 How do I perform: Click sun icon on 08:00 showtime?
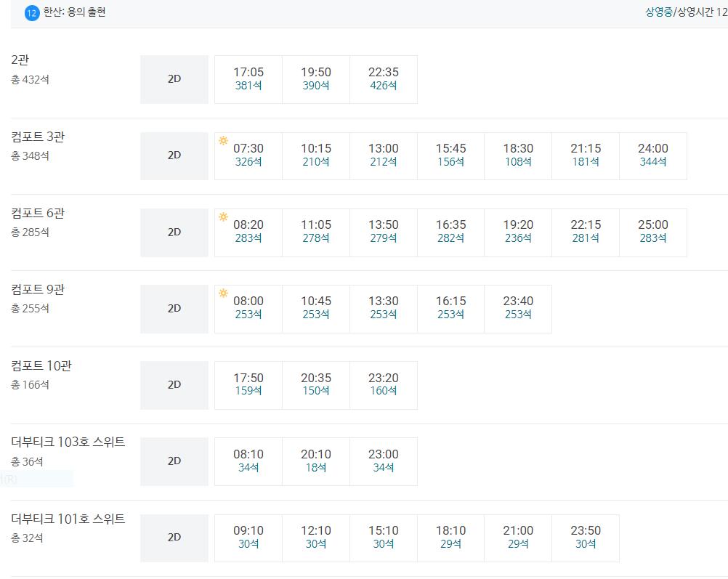click(223, 293)
